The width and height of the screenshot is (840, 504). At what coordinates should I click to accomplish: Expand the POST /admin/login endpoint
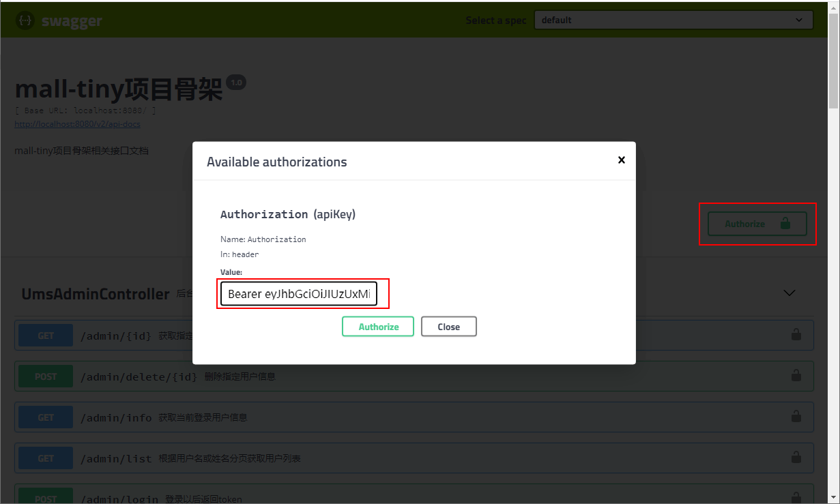tap(414, 494)
